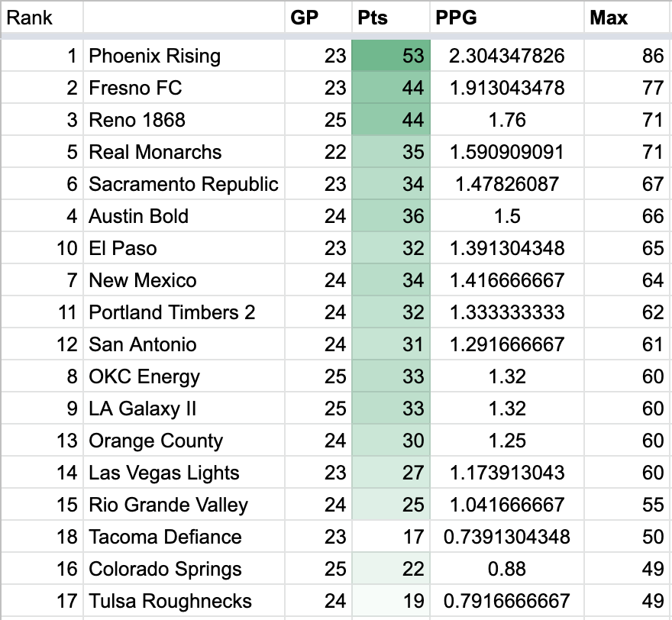Viewport: 672px width, 620px height.
Task: Select the Tulsa Roughnecks team cell
Action: point(170,601)
